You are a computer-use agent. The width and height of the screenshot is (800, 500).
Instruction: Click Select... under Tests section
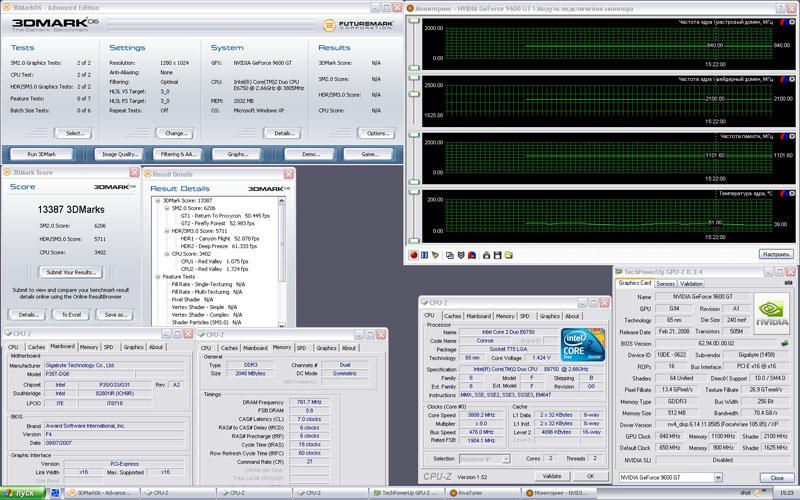click(x=74, y=133)
